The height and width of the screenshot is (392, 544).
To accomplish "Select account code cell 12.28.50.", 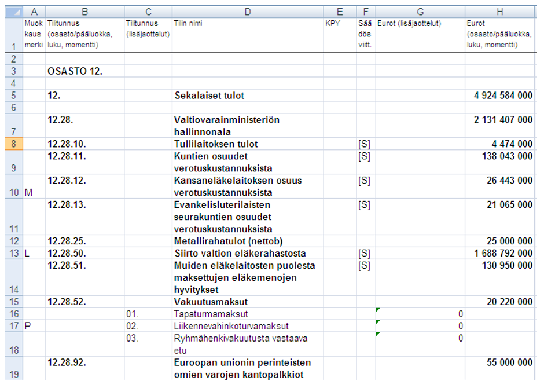I will [84, 253].
